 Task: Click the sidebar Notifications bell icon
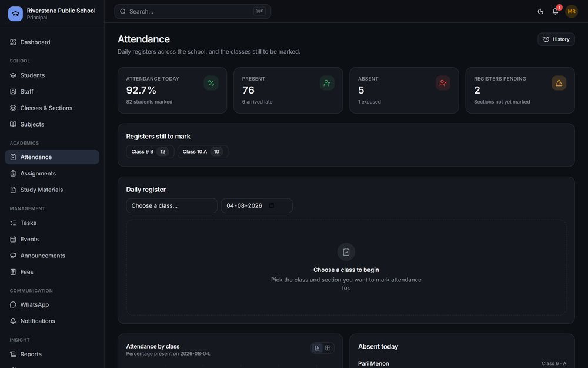point(13,321)
